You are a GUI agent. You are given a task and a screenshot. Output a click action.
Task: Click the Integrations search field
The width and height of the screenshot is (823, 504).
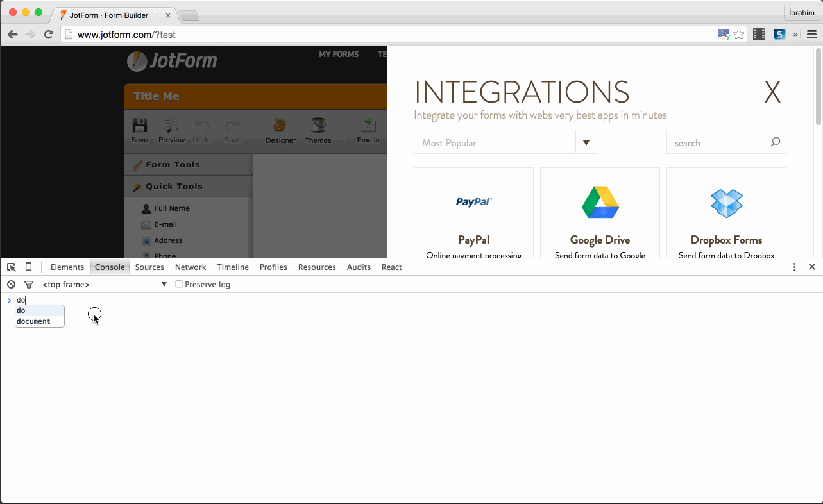(726, 142)
